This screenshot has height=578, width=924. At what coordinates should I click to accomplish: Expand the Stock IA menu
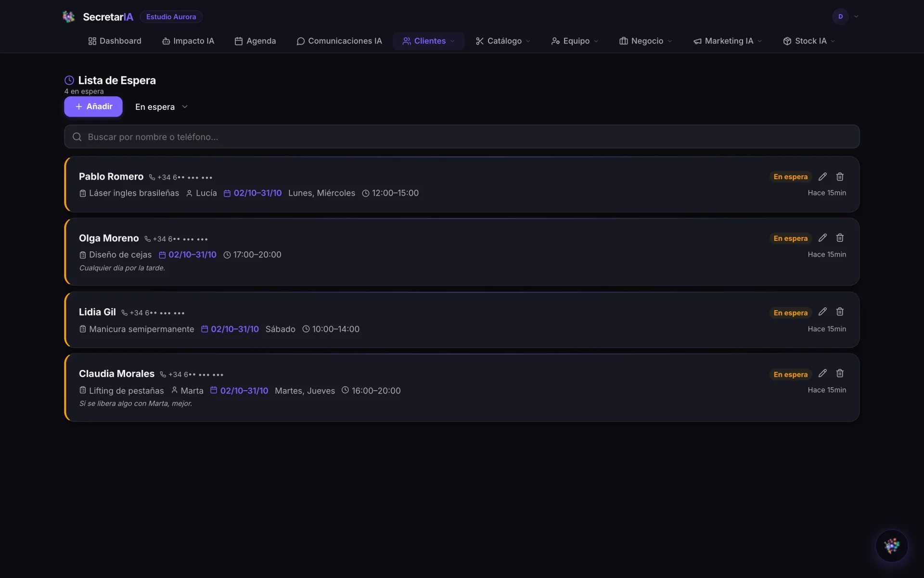pos(809,41)
